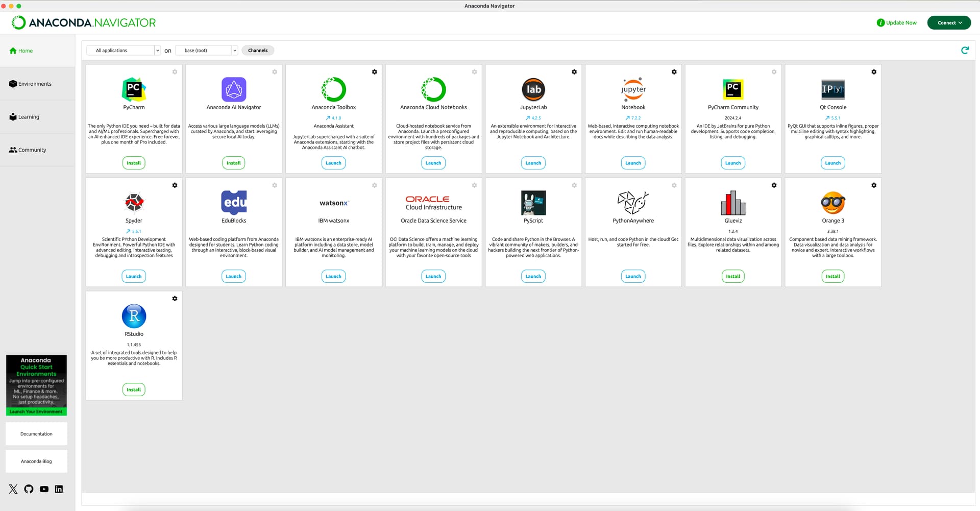Viewport: 980px width, 511px height.
Task: Open settings gear on Glueviz card
Action: pyautogui.click(x=774, y=185)
